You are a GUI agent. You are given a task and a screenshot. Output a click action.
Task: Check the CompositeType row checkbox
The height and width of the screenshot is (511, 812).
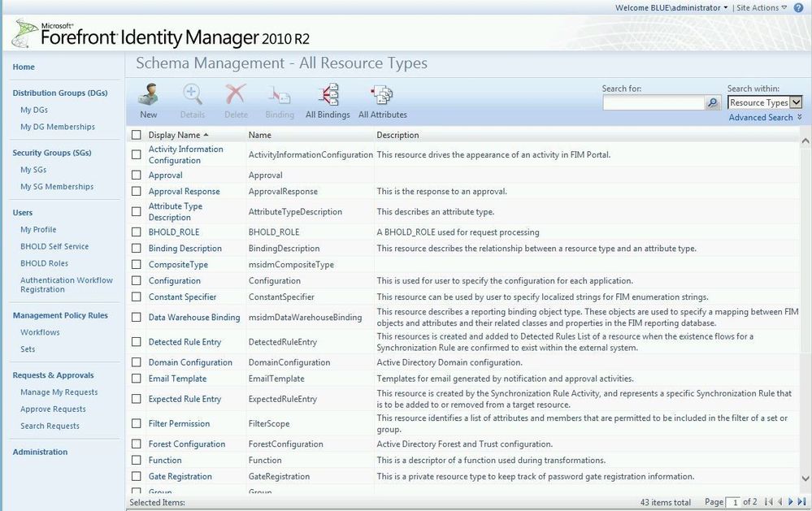point(137,264)
